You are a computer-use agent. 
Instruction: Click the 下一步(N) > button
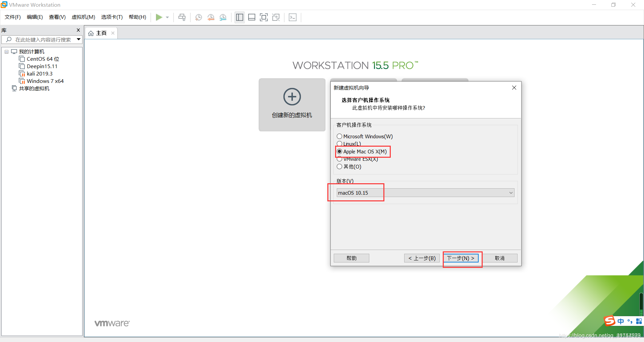(x=461, y=258)
